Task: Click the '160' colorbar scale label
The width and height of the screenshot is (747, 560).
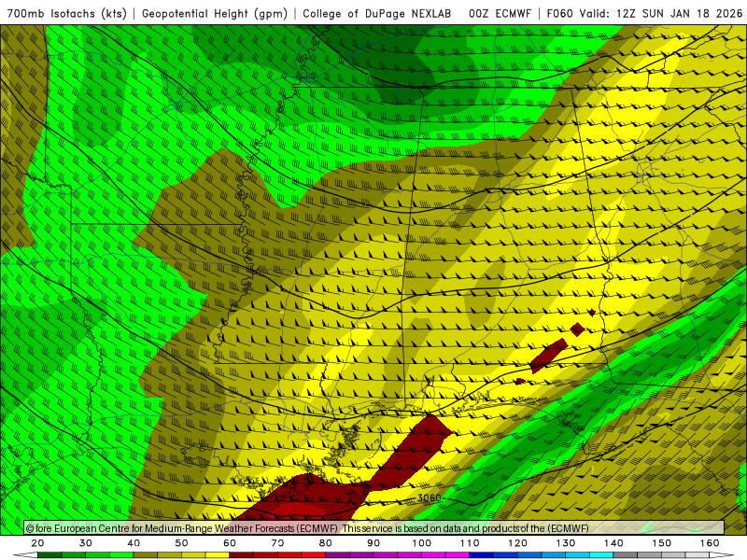Action: point(710,543)
